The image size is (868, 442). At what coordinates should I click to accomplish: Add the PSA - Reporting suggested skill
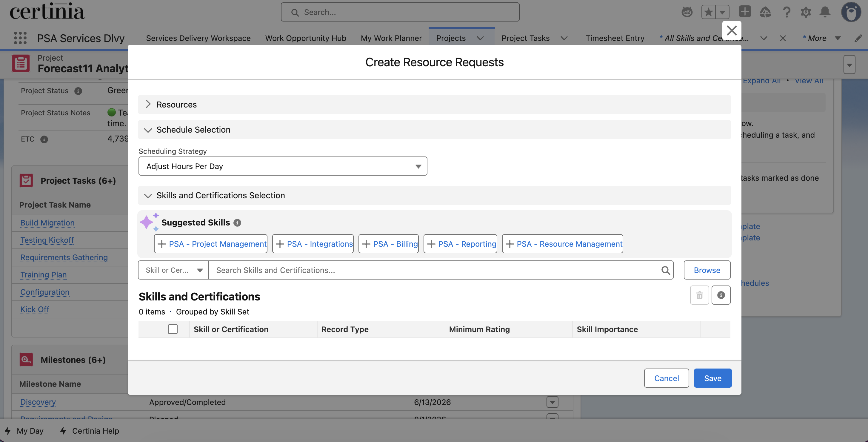click(460, 244)
